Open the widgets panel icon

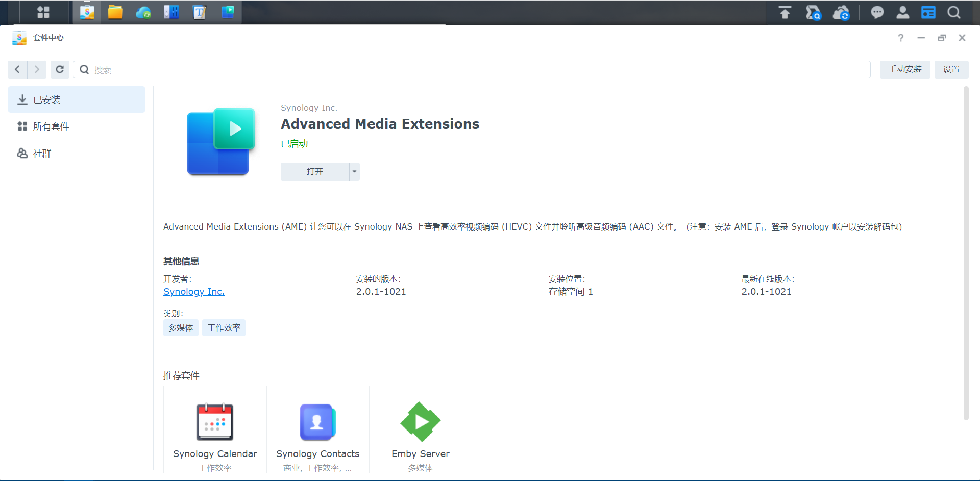pyautogui.click(x=928, y=12)
